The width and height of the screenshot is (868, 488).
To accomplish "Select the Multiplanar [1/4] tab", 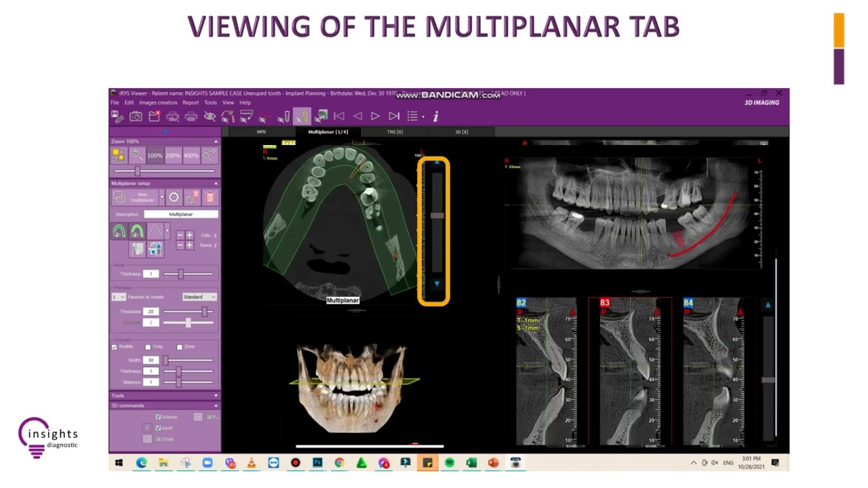I will click(328, 131).
